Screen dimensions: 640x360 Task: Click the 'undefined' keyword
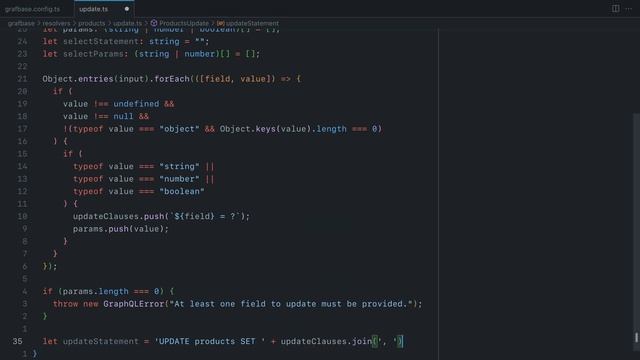(x=136, y=104)
